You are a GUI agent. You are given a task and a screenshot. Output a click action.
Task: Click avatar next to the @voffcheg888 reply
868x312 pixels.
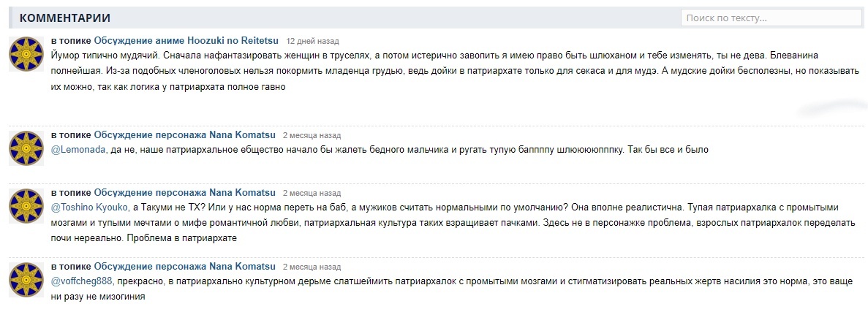pyautogui.click(x=26, y=280)
